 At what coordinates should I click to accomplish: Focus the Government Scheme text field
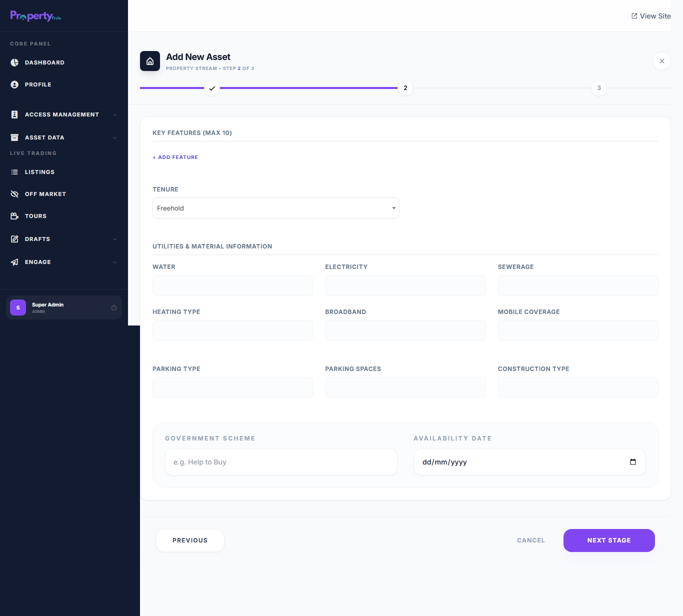coord(281,462)
